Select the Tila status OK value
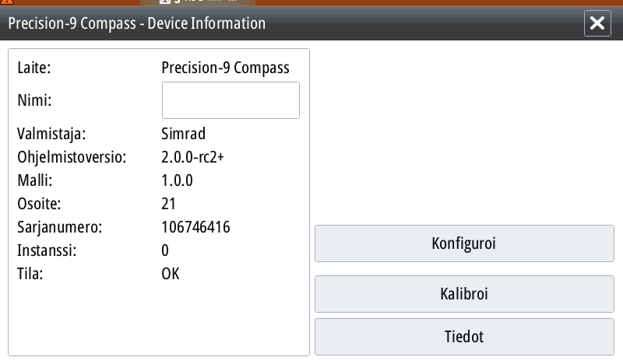 click(171, 274)
